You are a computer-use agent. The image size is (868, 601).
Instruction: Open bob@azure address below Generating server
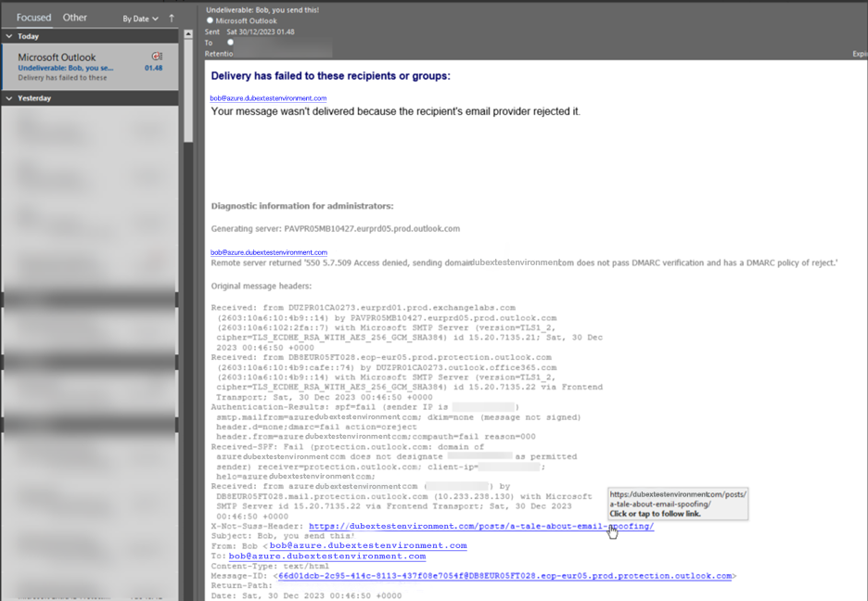tap(269, 252)
